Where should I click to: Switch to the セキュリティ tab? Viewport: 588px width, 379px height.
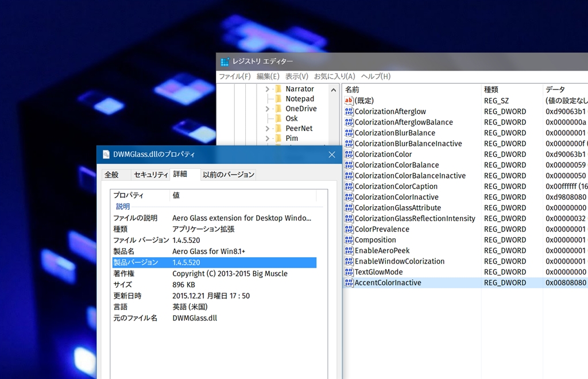151,175
